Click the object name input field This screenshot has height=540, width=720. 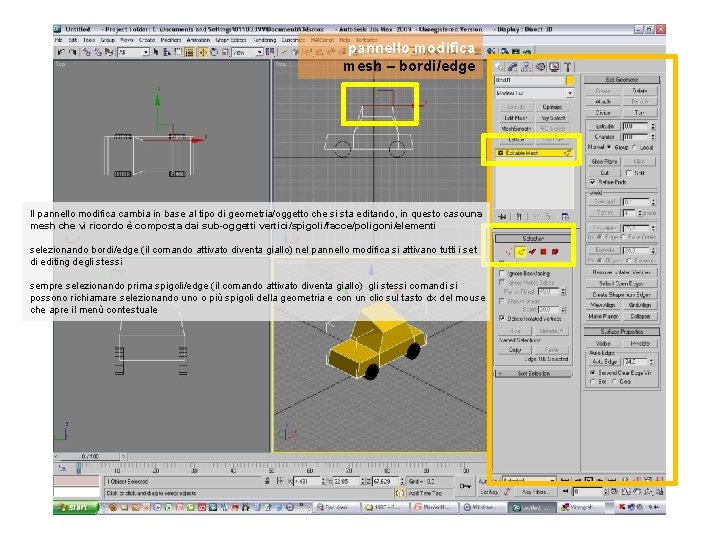point(529,80)
